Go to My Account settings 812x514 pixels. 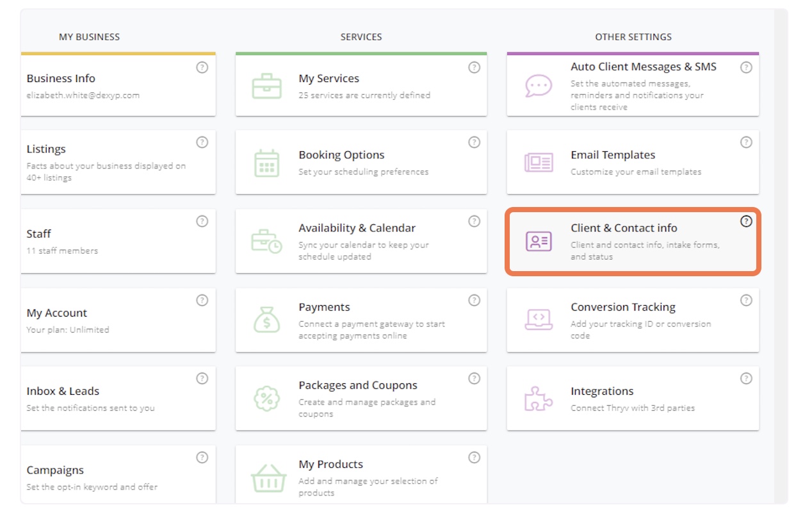point(118,320)
